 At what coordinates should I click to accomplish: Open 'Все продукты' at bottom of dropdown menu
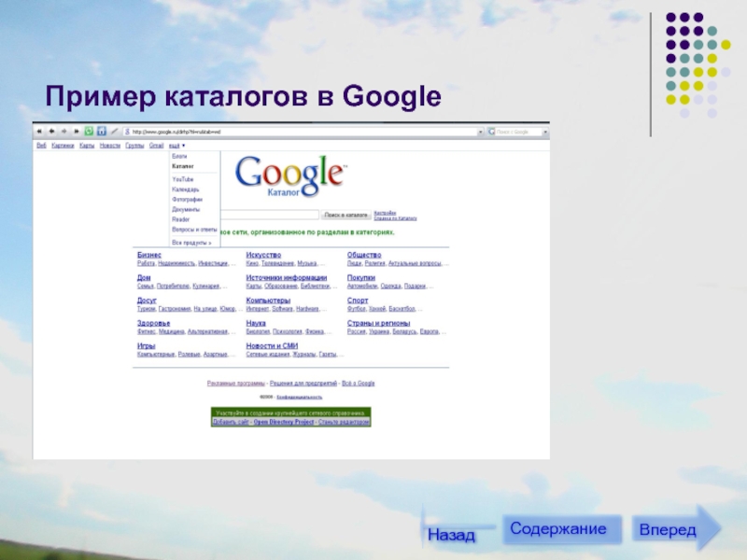pos(191,243)
